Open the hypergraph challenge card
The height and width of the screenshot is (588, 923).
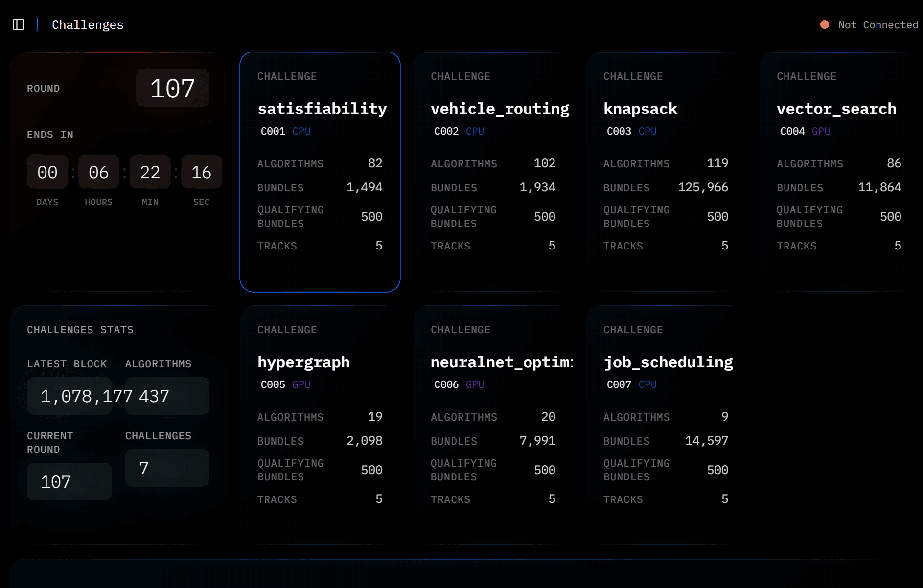point(320,425)
